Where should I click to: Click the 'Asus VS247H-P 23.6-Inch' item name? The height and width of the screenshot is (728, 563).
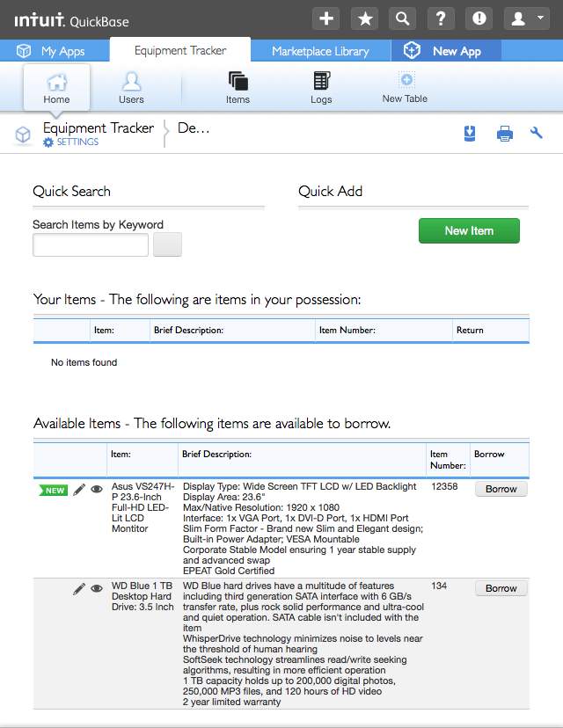click(143, 507)
